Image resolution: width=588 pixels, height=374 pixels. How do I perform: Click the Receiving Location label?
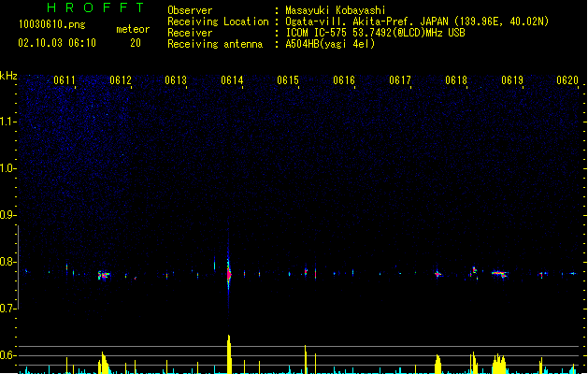coord(218,22)
